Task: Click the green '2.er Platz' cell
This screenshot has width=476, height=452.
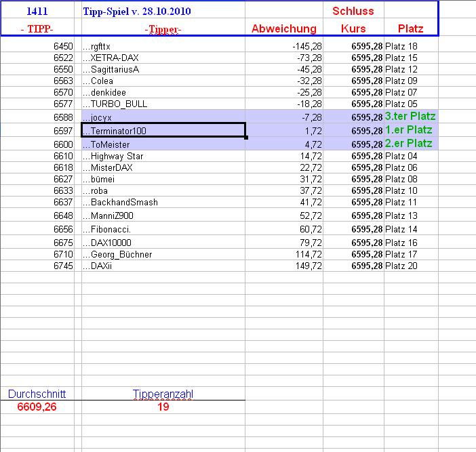Action: click(409, 143)
